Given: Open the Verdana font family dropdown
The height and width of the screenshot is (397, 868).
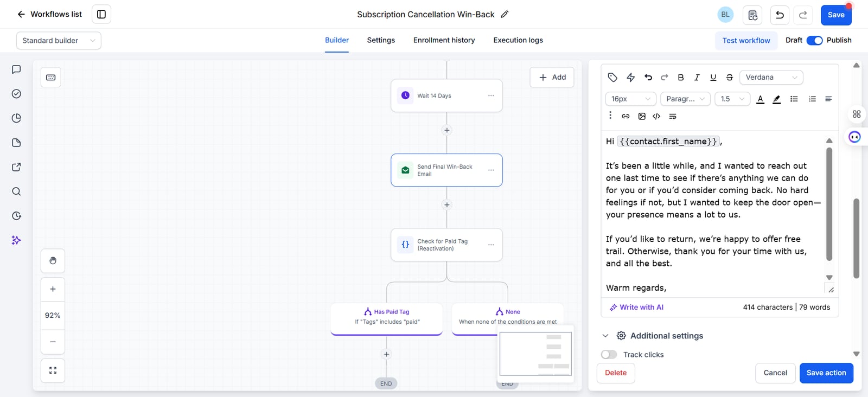Looking at the screenshot, I should coord(771,78).
